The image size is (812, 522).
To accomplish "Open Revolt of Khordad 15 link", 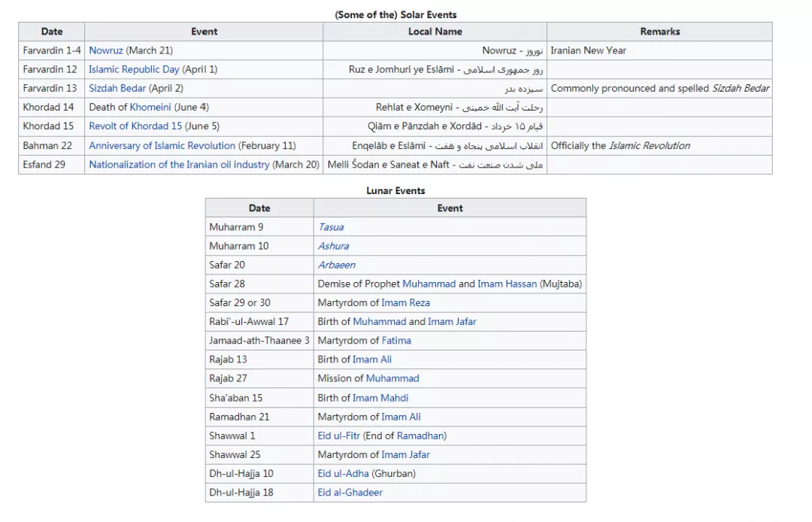I will (135, 126).
